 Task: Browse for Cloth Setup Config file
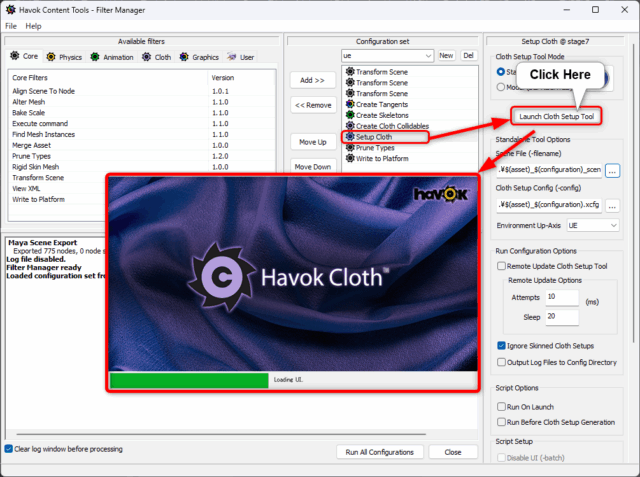tap(612, 205)
